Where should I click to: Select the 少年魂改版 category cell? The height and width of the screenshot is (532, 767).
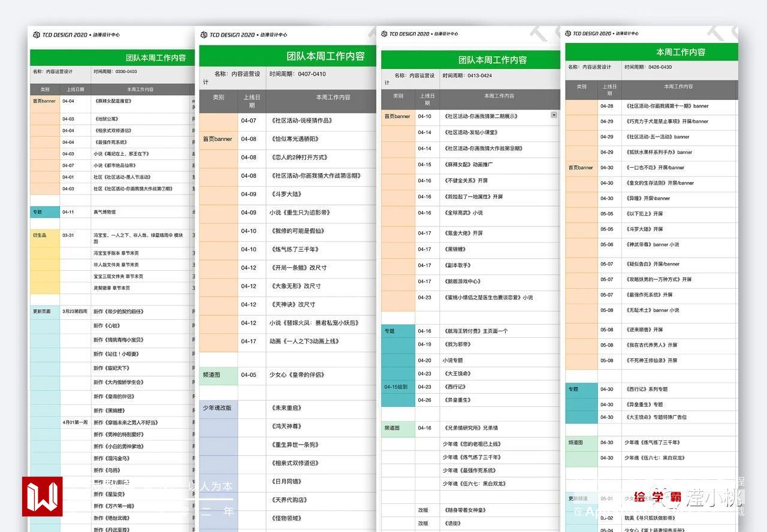(218, 408)
